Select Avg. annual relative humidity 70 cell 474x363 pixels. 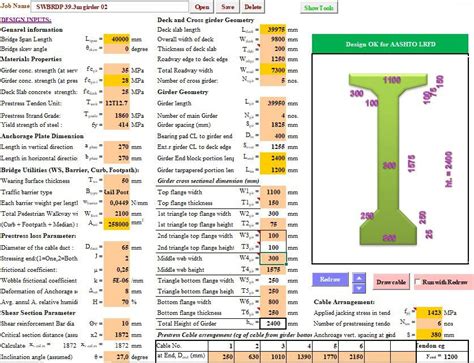[x=116, y=302]
